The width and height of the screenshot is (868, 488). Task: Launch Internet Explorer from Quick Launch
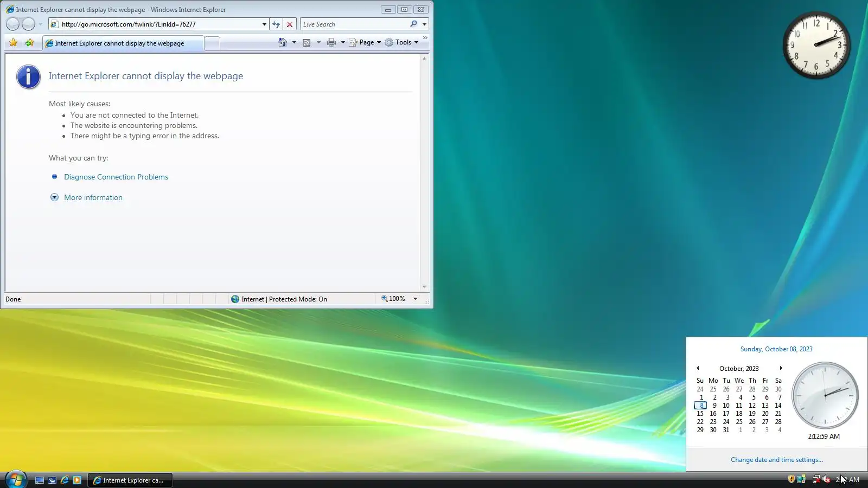(x=65, y=480)
